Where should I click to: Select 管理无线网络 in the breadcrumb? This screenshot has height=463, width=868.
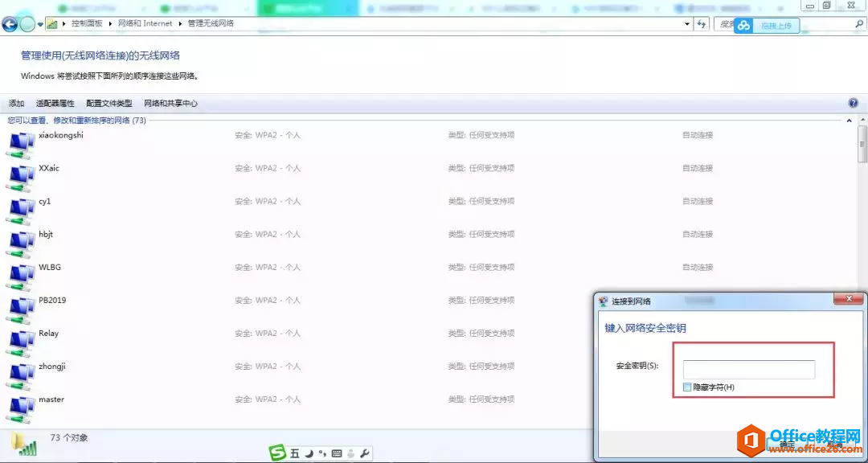[211, 24]
